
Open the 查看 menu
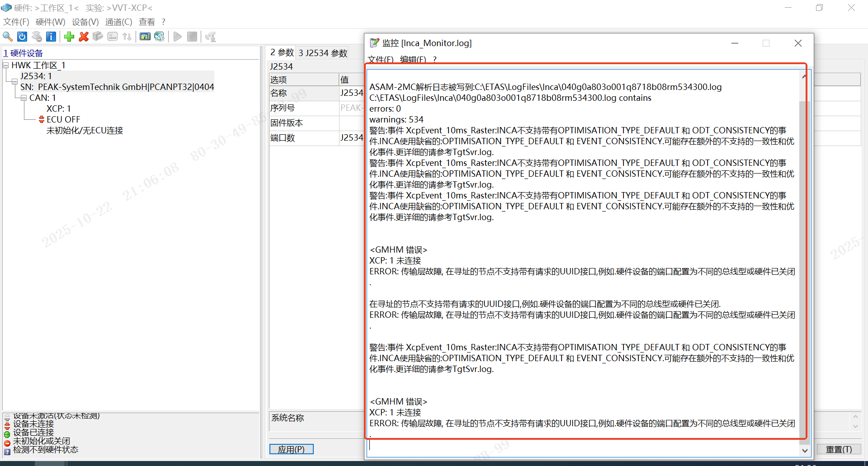tap(147, 22)
